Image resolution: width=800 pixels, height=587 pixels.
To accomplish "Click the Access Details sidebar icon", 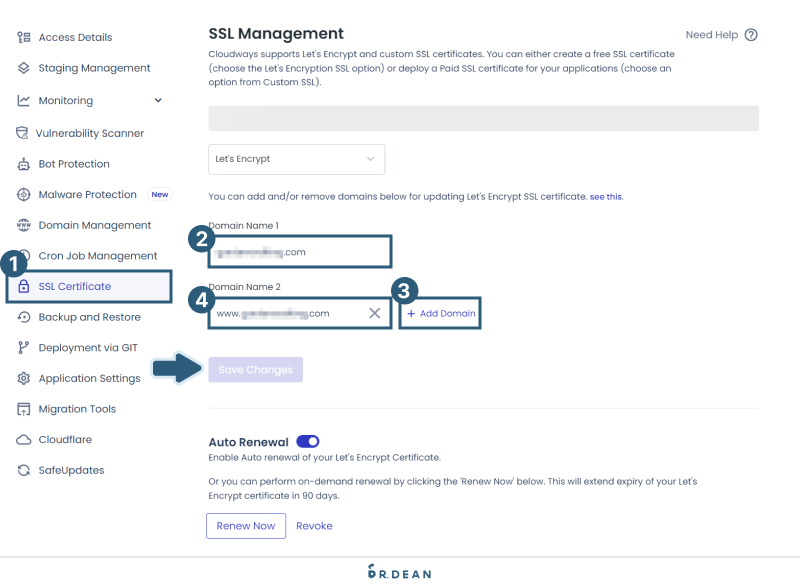I will 22,37.
